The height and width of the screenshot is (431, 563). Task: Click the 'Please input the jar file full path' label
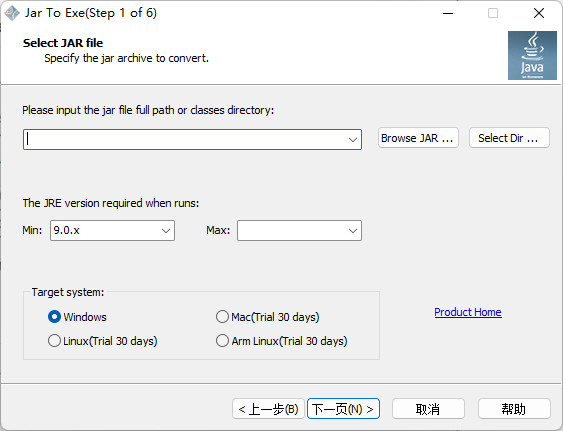[x=148, y=110]
